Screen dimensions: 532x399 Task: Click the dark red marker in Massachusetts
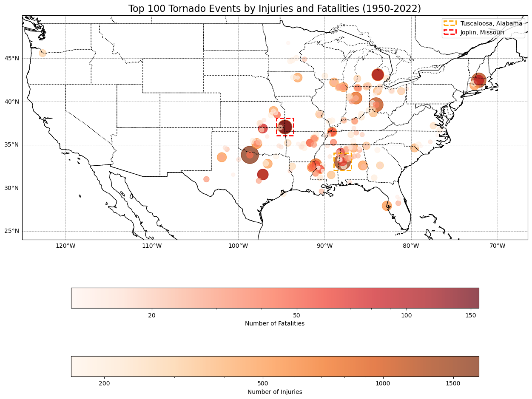[x=479, y=79]
